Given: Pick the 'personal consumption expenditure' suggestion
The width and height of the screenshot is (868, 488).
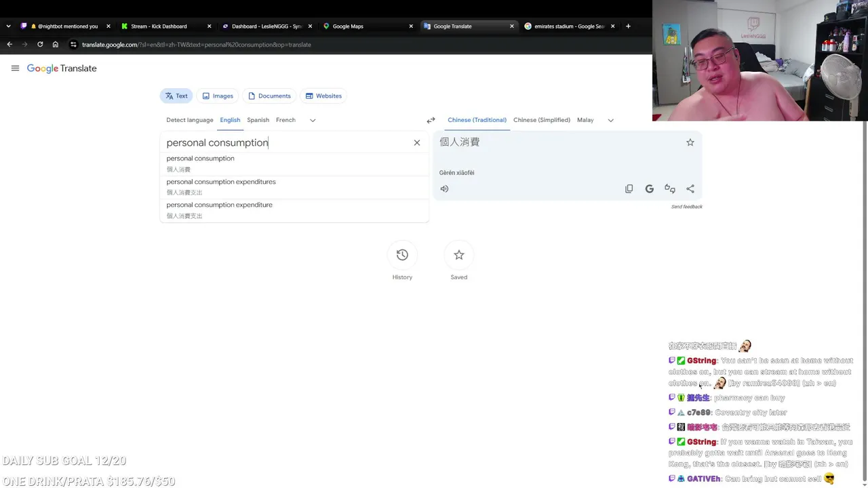Looking at the screenshot, I should (294, 210).
